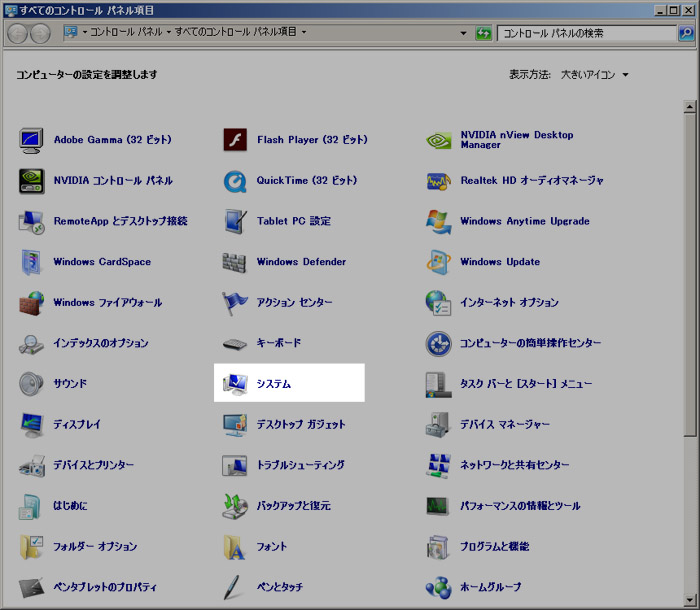The width and height of the screenshot is (700, 610).
Task: Click the ホームグループ icon
Action: [438, 588]
